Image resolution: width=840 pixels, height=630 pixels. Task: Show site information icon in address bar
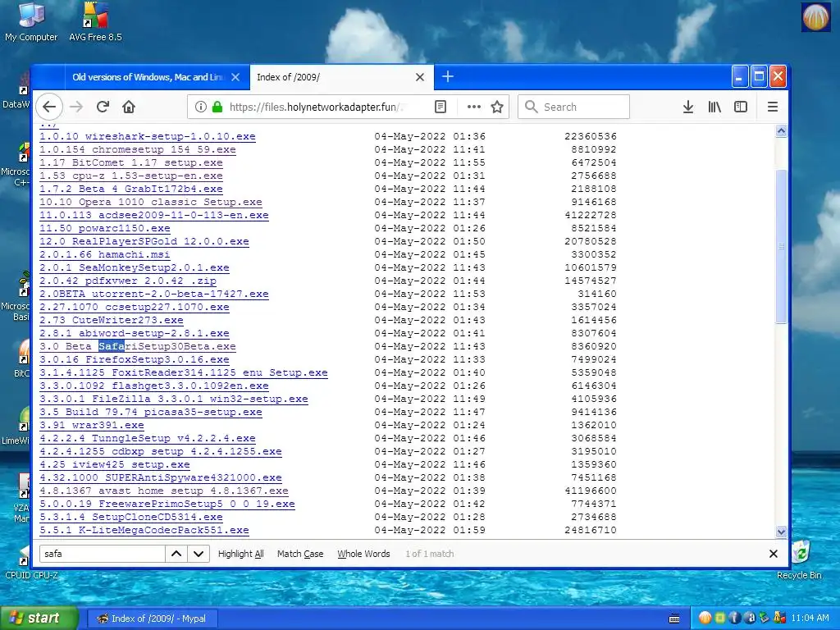click(x=200, y=107)
